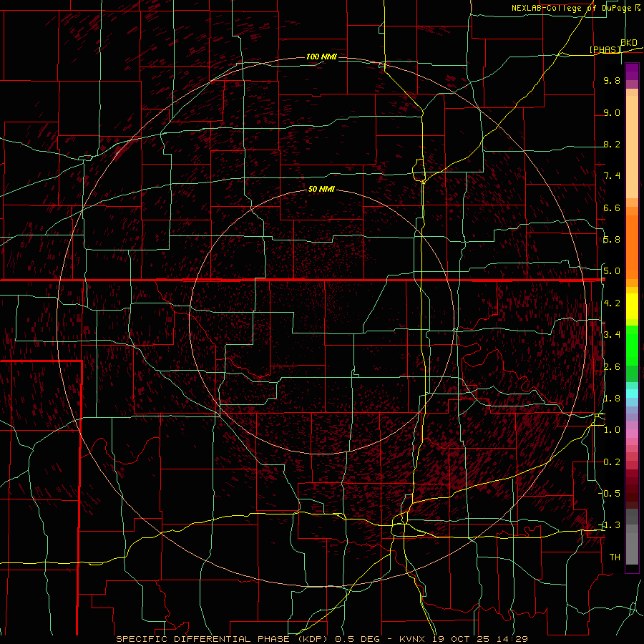
Task: Click the 1.0 scale value
Action: pos(612,430)
